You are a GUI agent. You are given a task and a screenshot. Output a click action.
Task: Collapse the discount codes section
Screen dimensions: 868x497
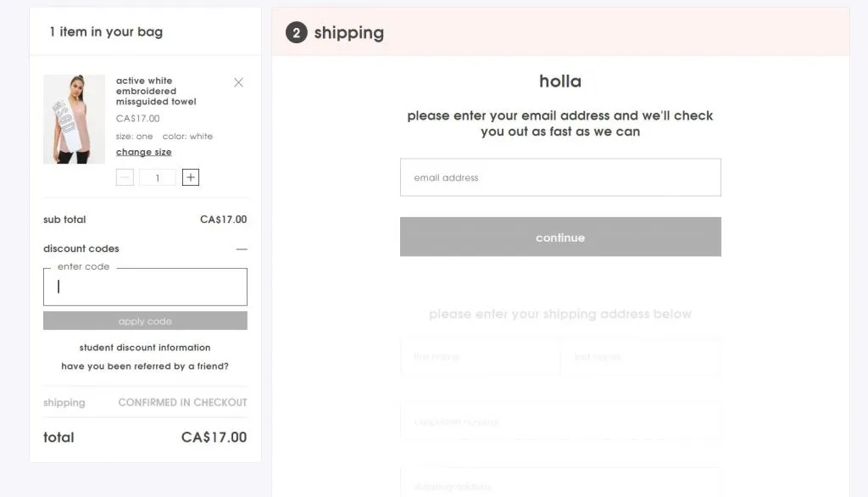coord(242,249)
